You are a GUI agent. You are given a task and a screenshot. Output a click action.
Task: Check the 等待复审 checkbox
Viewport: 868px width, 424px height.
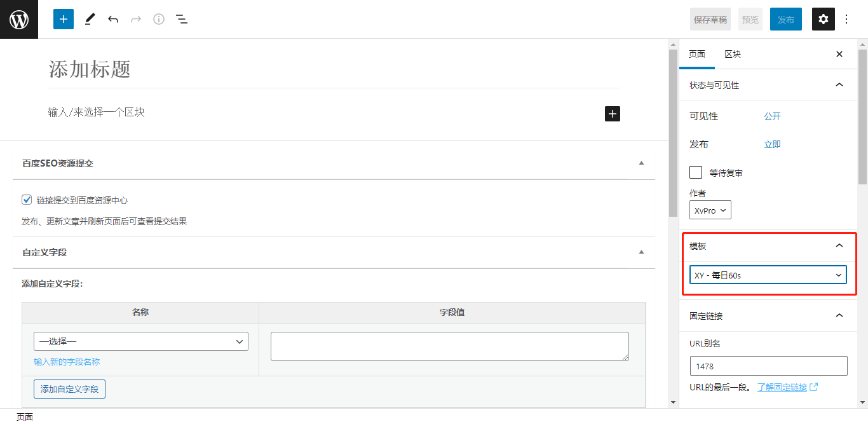[x=696, y=172]
